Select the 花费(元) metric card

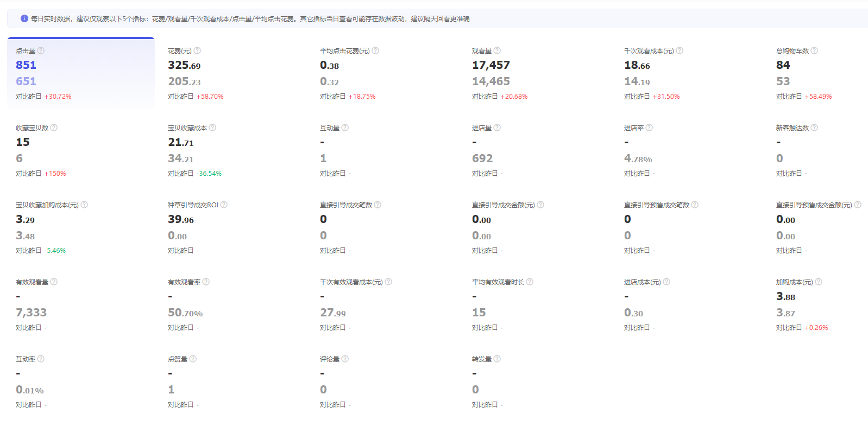pyautogui.click(x=232, y=73)
